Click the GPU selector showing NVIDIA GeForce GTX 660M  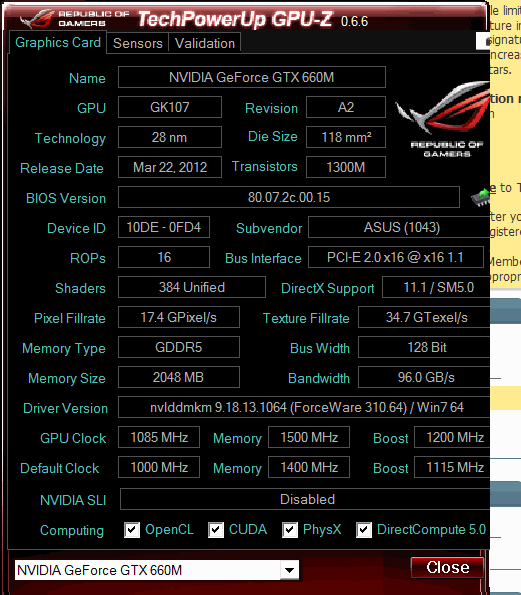click(157, 570)
